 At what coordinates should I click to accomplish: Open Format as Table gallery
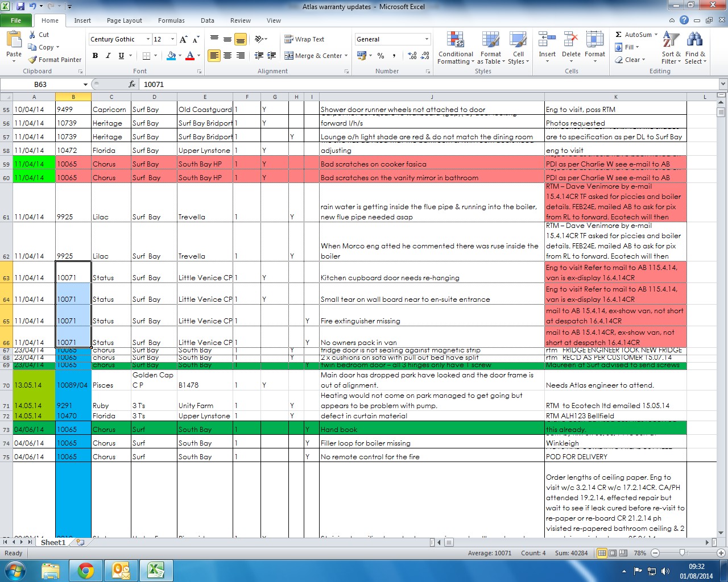click(490, 48)
